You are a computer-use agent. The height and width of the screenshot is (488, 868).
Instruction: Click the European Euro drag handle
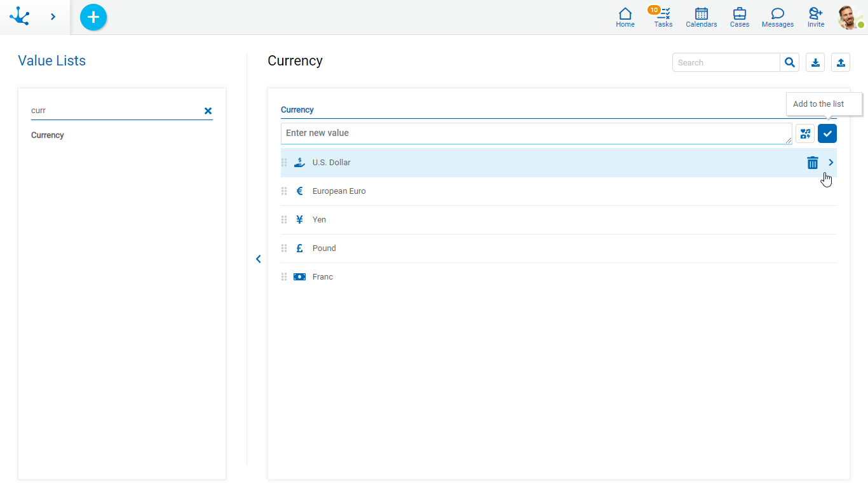[284, 191]
